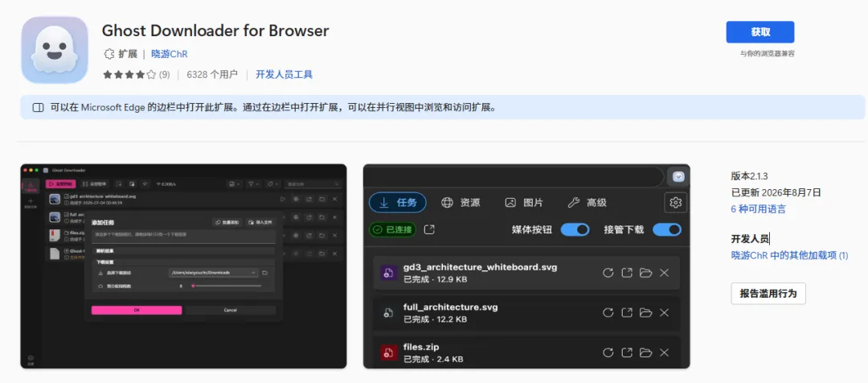Click the puzzle-piece 扩展 icon
868x383 pixels.
click(109, 55)
